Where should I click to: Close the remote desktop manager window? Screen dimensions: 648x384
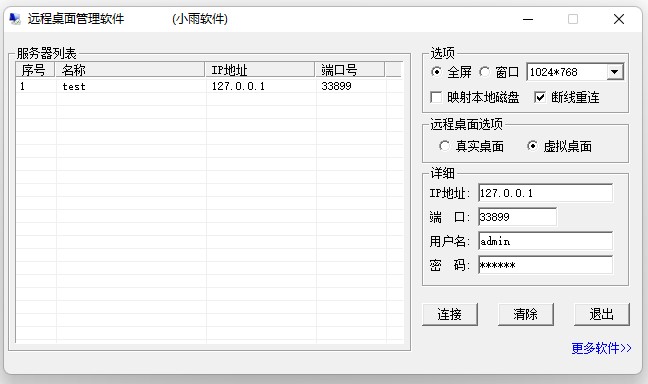619,19
